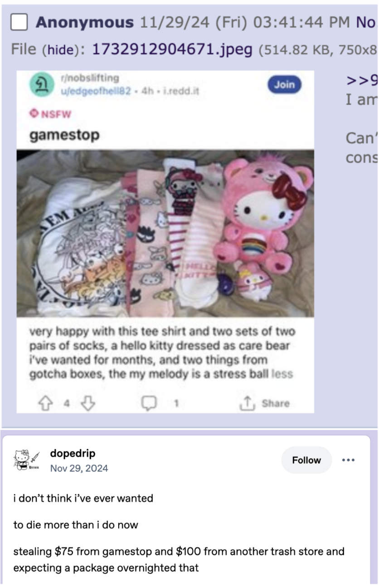Click the dopedrip username
This screenshot has height=588, width=379.
(x=73, y=453)
